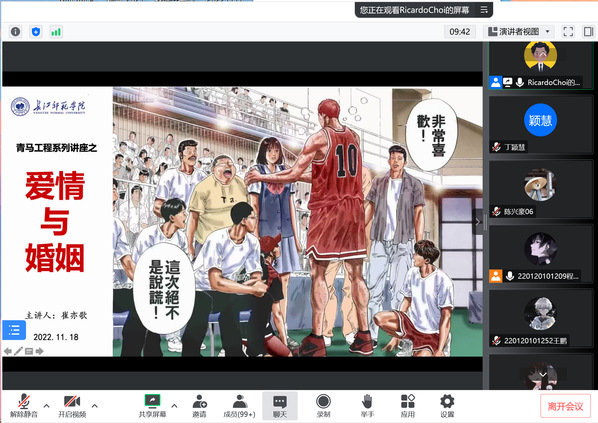
Task: Open meeting info icon
Action: pyautogui.click(x=16, y=32)
